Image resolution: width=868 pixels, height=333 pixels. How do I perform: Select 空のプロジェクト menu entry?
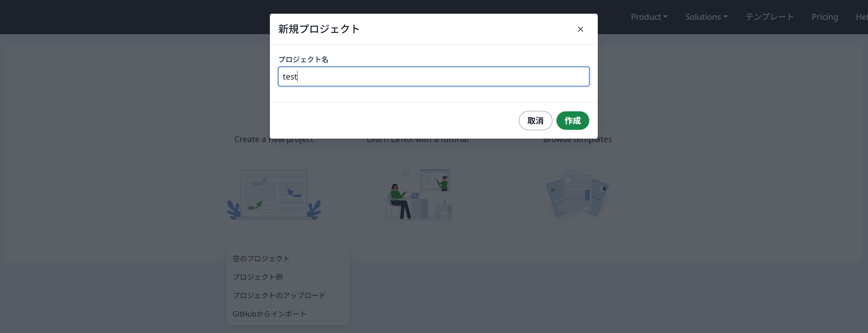(288, 259)
